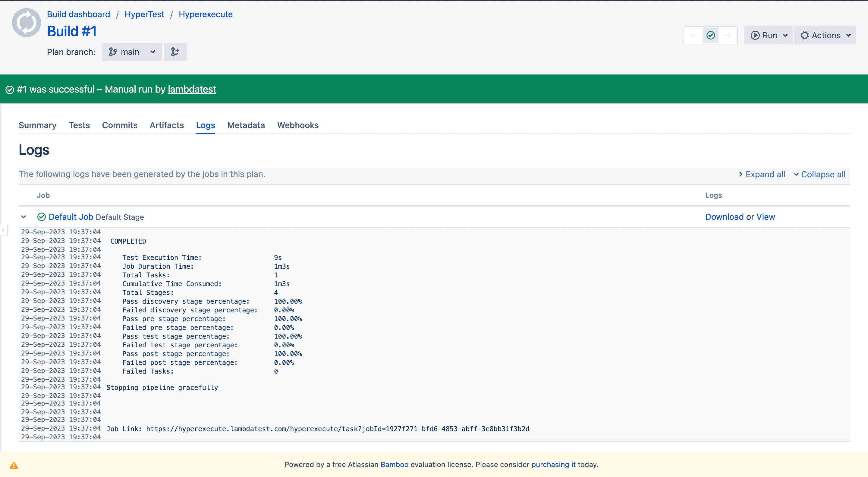Open the Metadata tab
Screen dimensions: 868x477
[x=246, y=125]
